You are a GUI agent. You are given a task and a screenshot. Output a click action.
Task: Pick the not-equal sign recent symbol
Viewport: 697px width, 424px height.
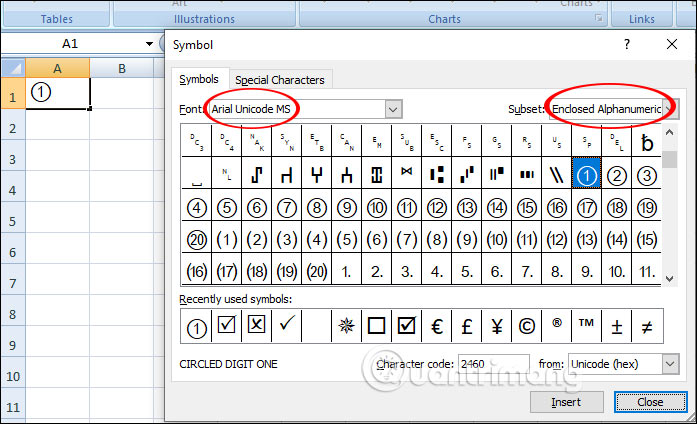coord(647,325)
